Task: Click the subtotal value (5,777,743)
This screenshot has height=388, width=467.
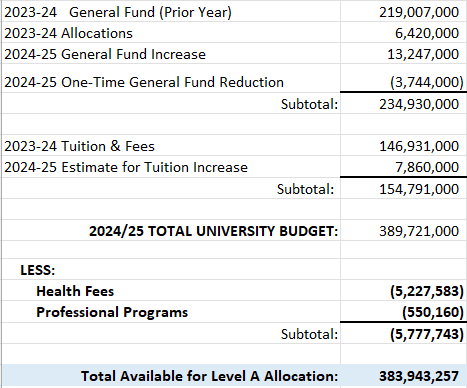Action: coord(427,334)
